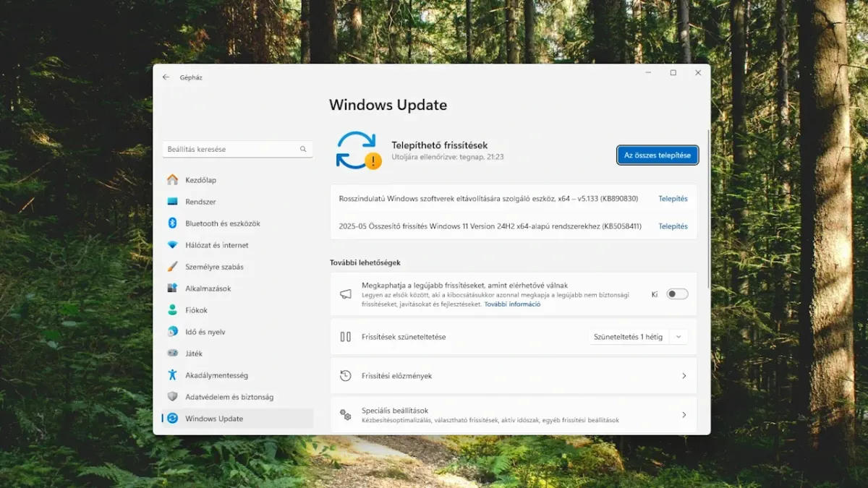Click the Utoljára ellenőrizve: tegnap, 21:23 text
The width and height of the screenshot is (868, 488).
point(448,157)
